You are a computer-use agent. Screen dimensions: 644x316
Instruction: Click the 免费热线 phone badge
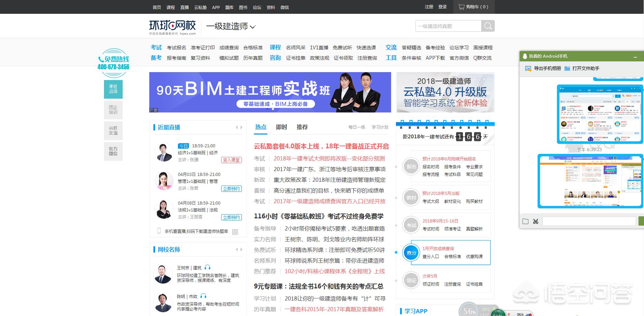[113, 63]
